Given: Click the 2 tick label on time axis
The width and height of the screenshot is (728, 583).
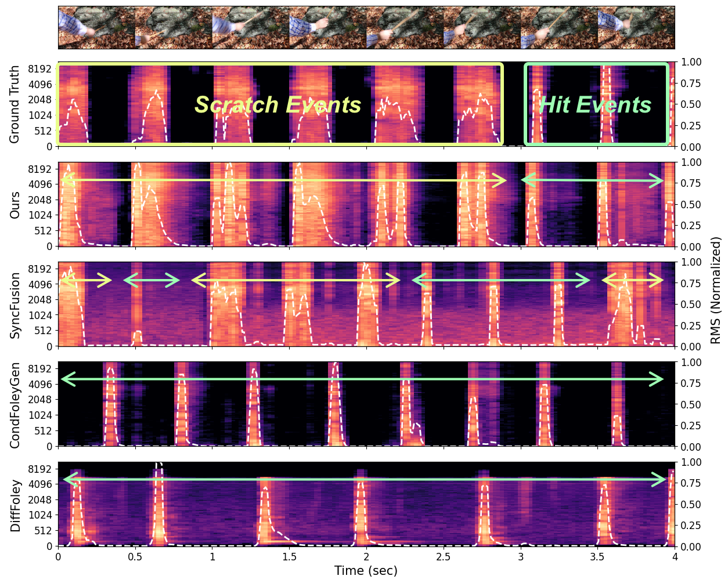Looking at the screenshot, I should (x=366, y=557).
